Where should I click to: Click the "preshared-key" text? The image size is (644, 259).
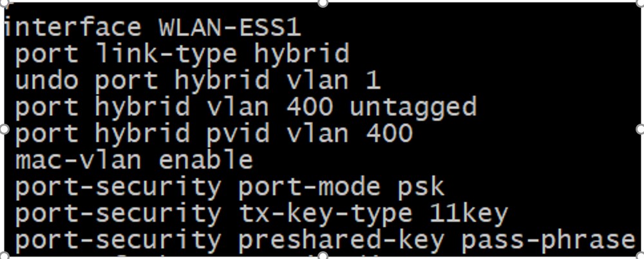[341, 240]
